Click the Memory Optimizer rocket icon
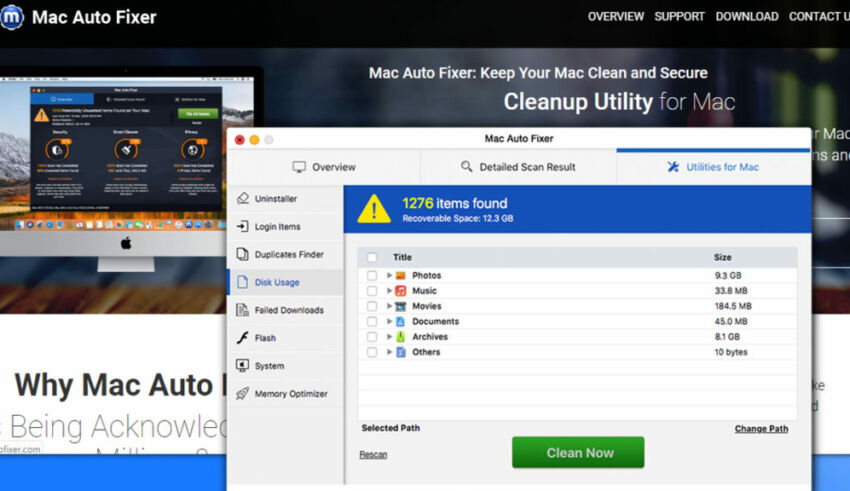Viewport: 850px width, 491px height. coord(242,393)
